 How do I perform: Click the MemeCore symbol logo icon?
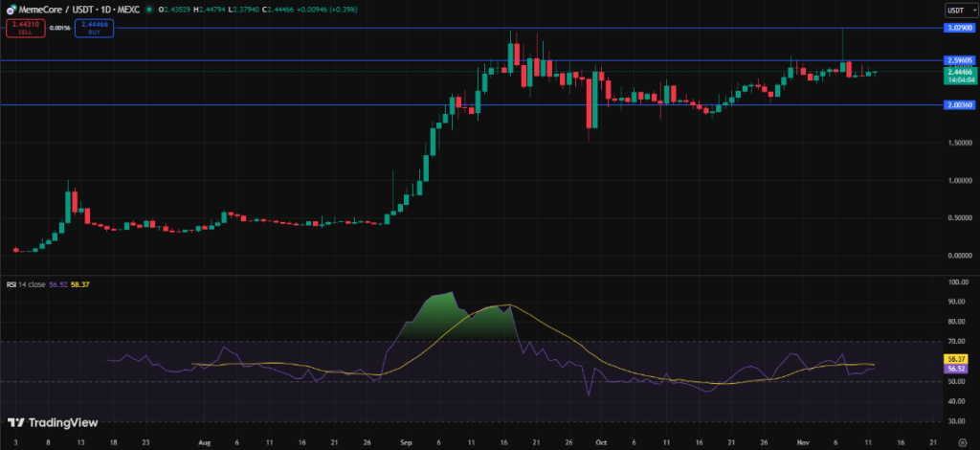(x=10, y=11)
